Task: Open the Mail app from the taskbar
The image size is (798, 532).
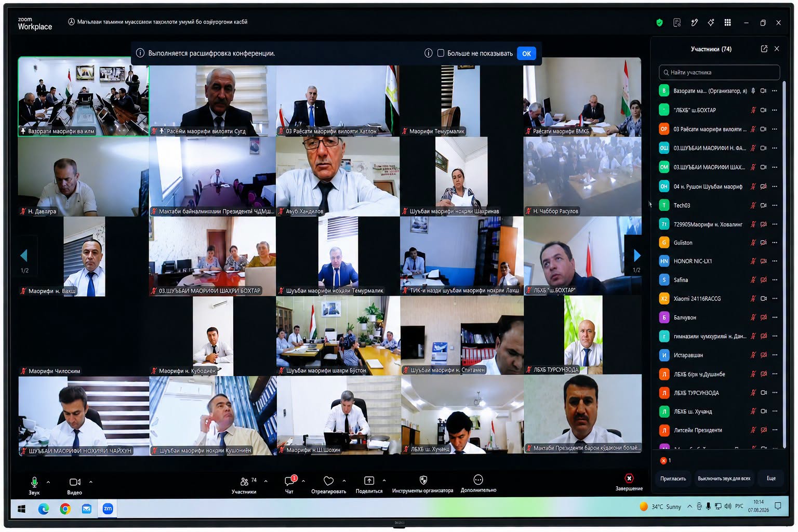Action: [87, 509]
